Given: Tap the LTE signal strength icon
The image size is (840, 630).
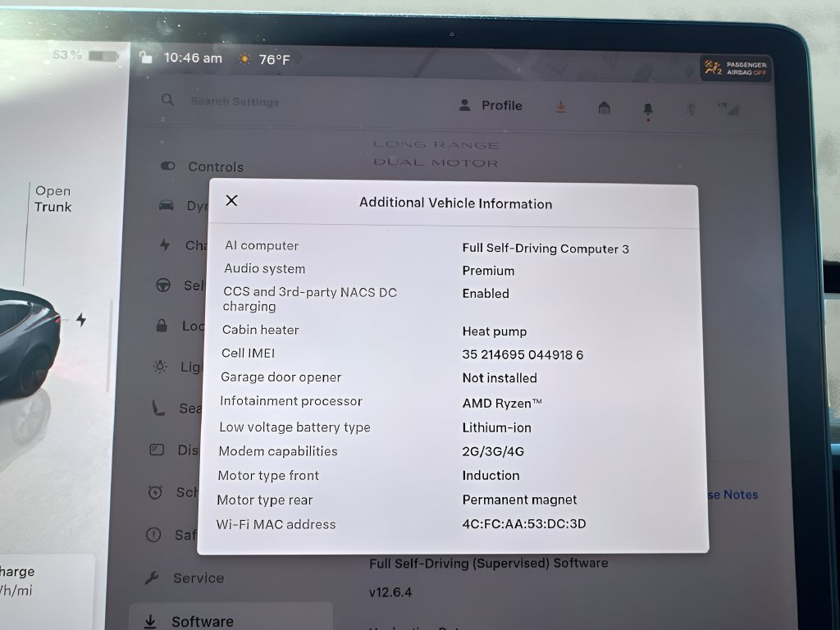Looking at the screenshot, I should pos(729,109).
